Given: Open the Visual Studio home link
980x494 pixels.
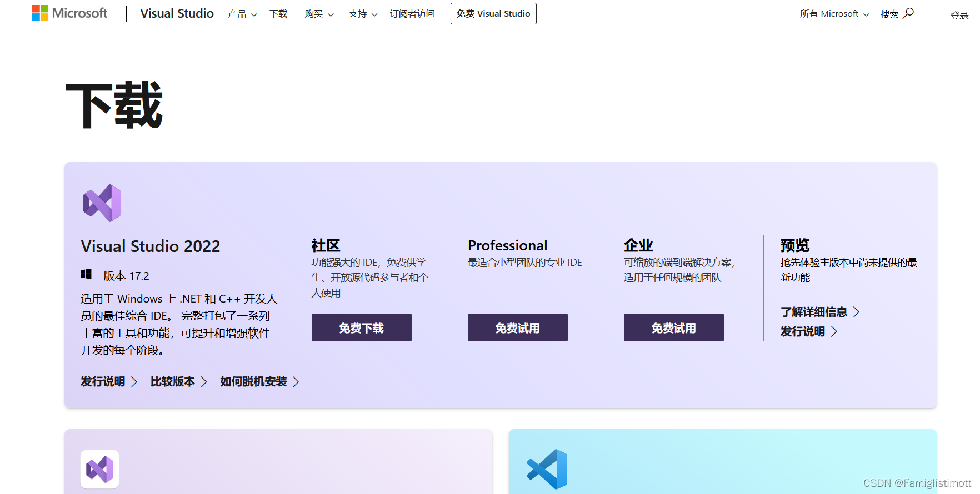Looking at the screenshot, I should (177, 13).
